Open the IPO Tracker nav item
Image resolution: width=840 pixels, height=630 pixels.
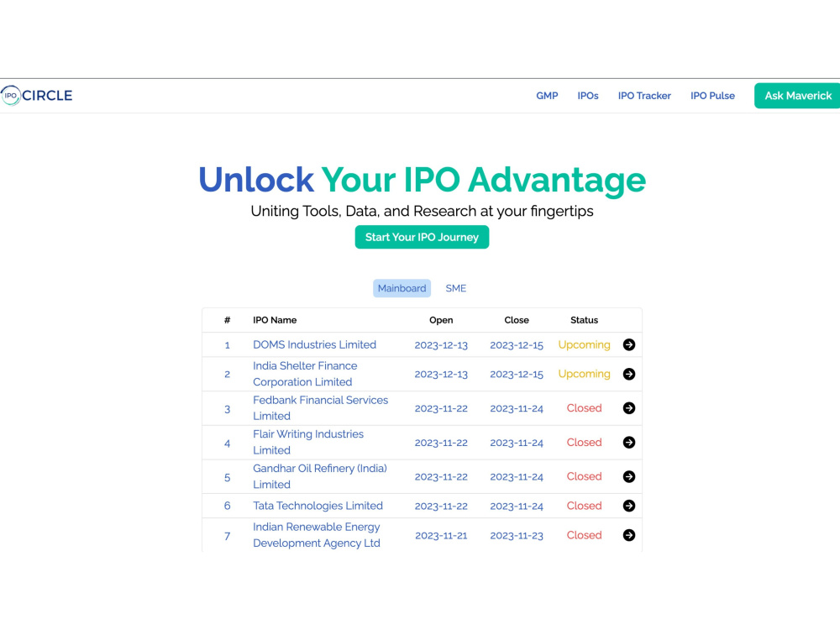644,96
